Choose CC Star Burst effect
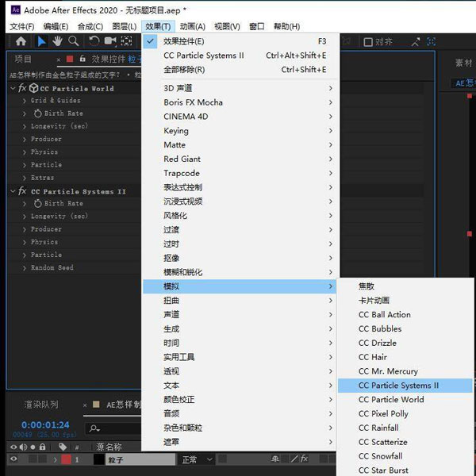Viewport: 476px width, 476px height. pos(405,470)
